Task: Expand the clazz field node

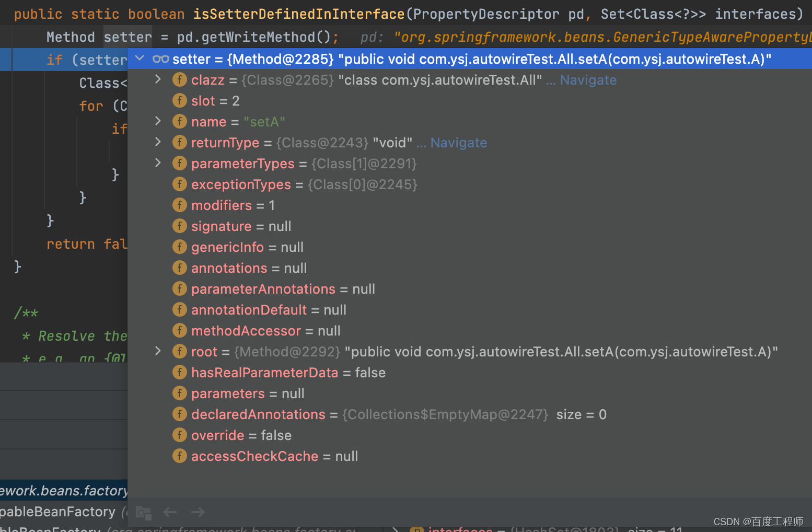Action: coord(158,79)
